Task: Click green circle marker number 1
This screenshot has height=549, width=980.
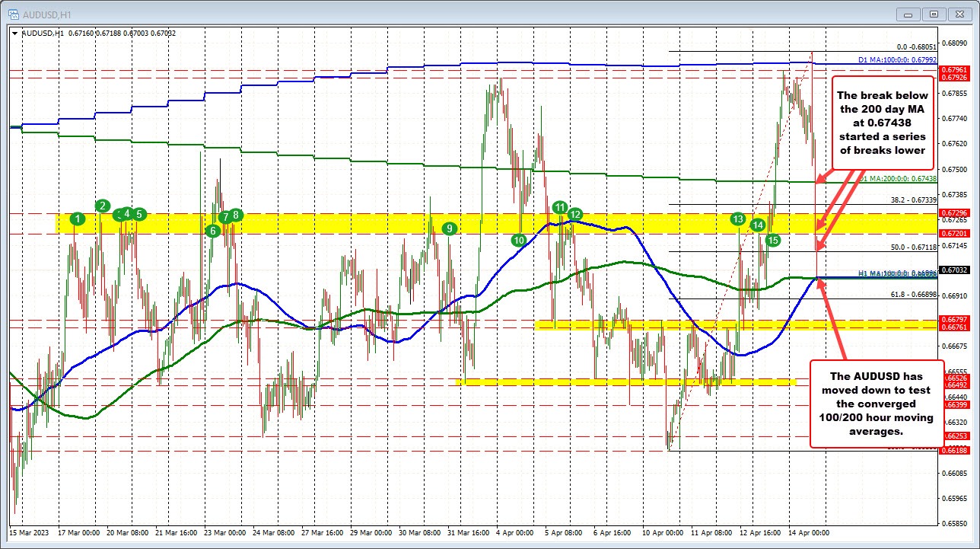Action: (77, 219)
